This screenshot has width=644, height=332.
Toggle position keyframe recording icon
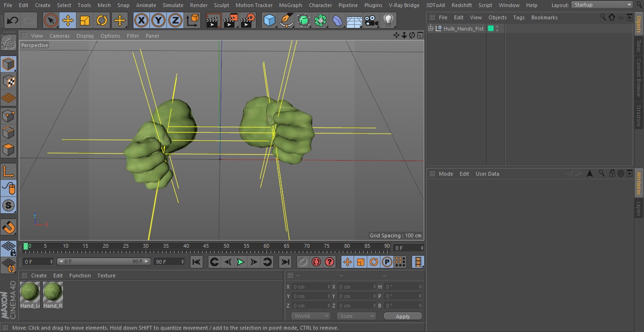(x=347, y=262)
